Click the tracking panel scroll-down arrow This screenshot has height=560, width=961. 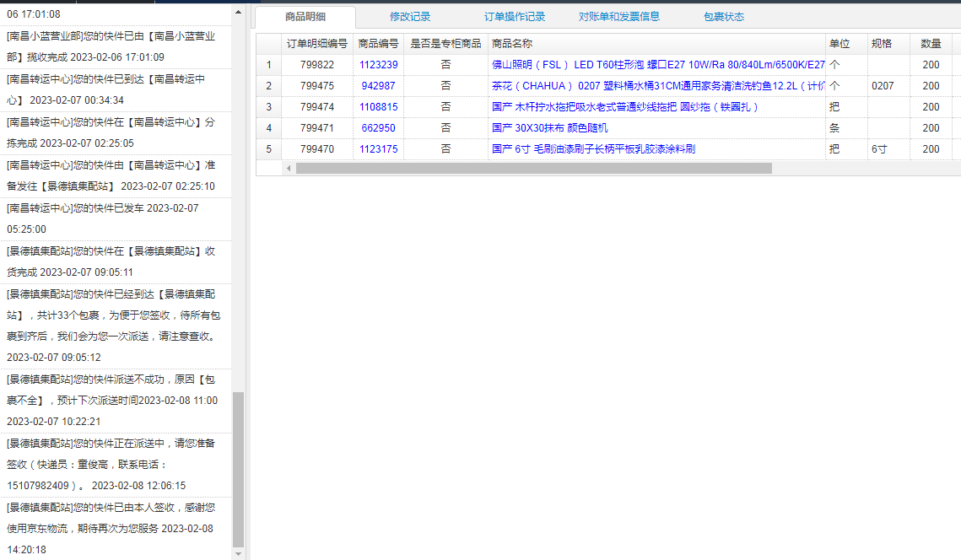[239, 554]
